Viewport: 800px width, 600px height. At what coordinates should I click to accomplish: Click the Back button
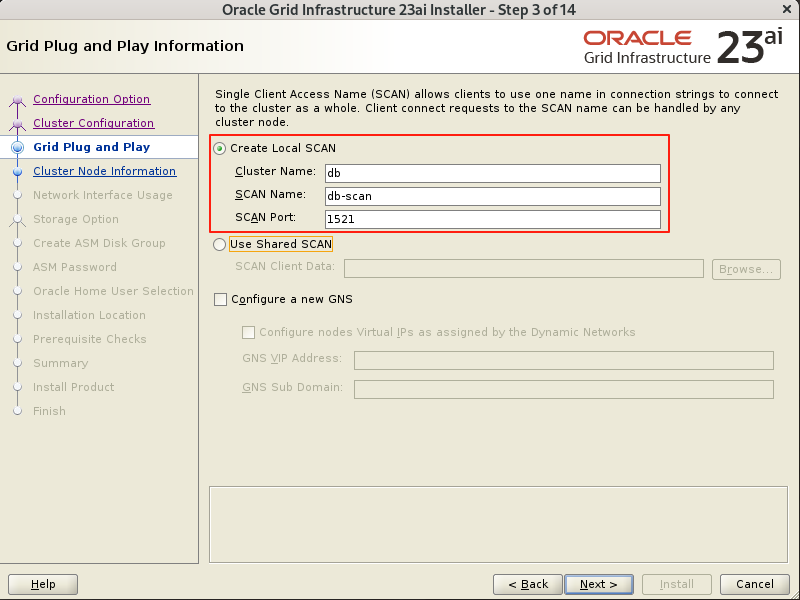pos(528,584)
